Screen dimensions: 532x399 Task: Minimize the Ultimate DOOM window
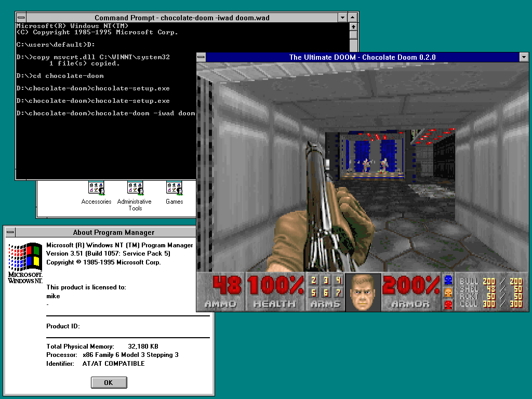click(x=524, y=57)
